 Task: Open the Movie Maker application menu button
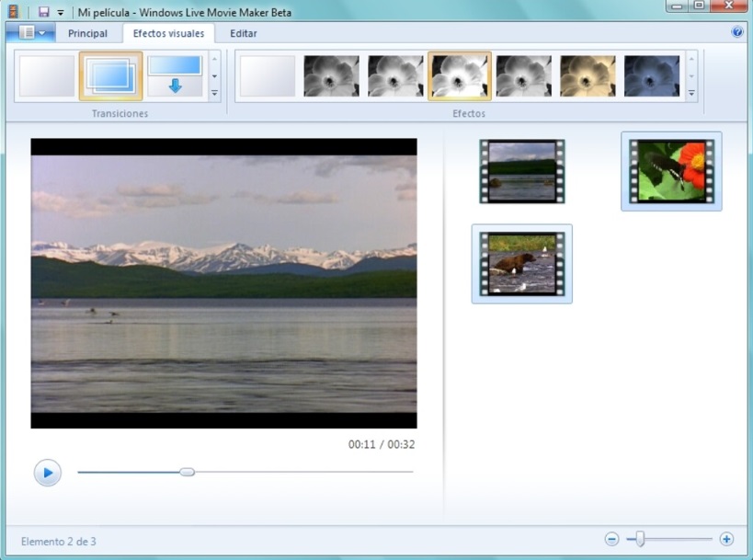point(31,33)
